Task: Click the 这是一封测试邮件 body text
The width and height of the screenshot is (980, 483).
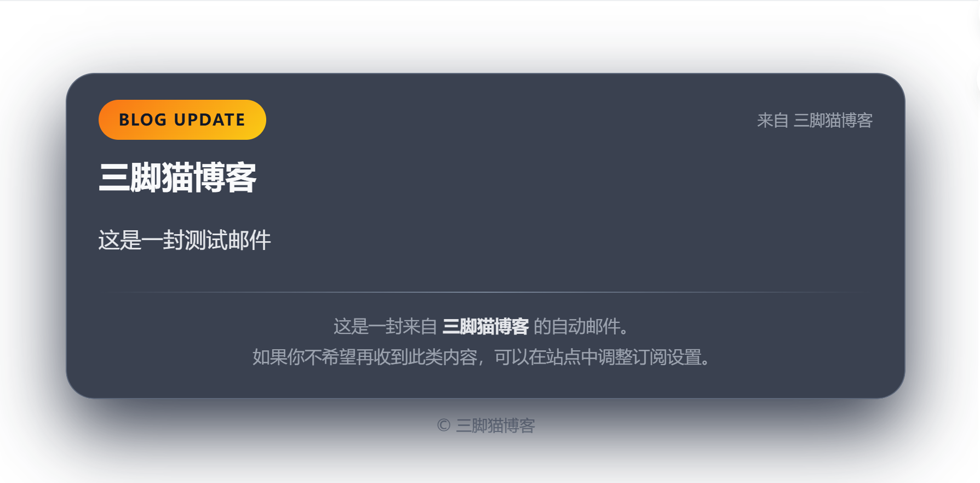Action: tap(185, 240)
